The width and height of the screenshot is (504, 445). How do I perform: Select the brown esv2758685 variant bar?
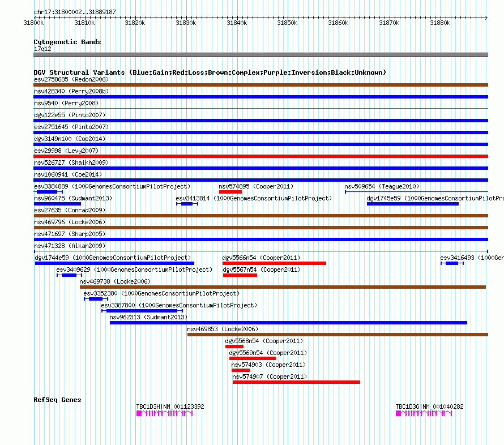(x=260, y=85)
